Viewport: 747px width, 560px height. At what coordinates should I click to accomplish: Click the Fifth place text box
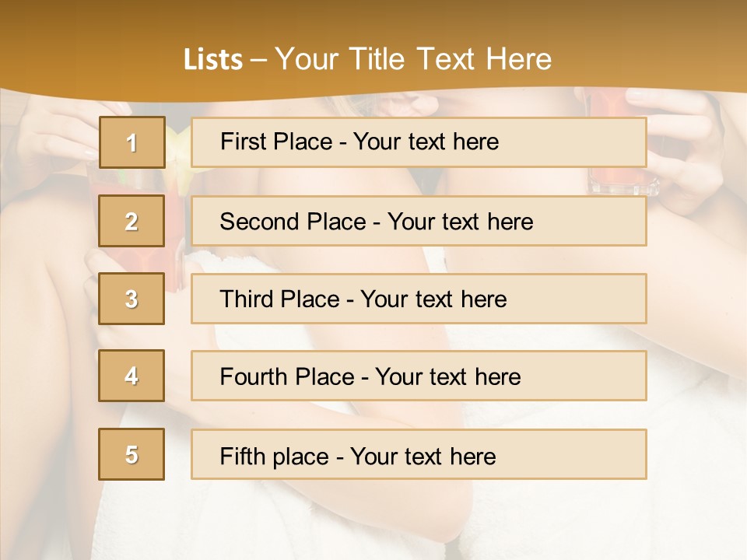[419, 454]
